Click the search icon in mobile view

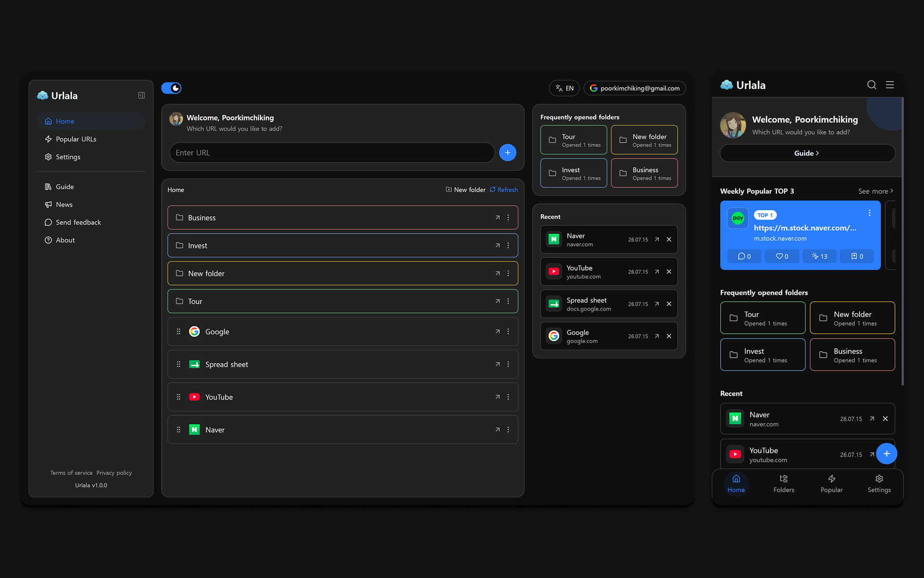click(872, 85)
